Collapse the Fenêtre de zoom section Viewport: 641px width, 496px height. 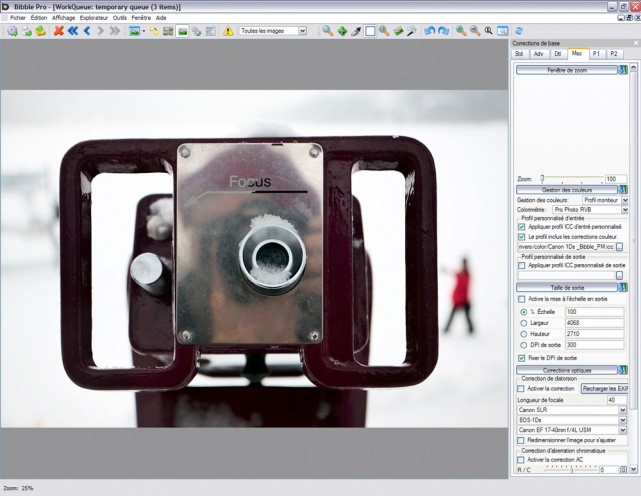coord(567,70)
